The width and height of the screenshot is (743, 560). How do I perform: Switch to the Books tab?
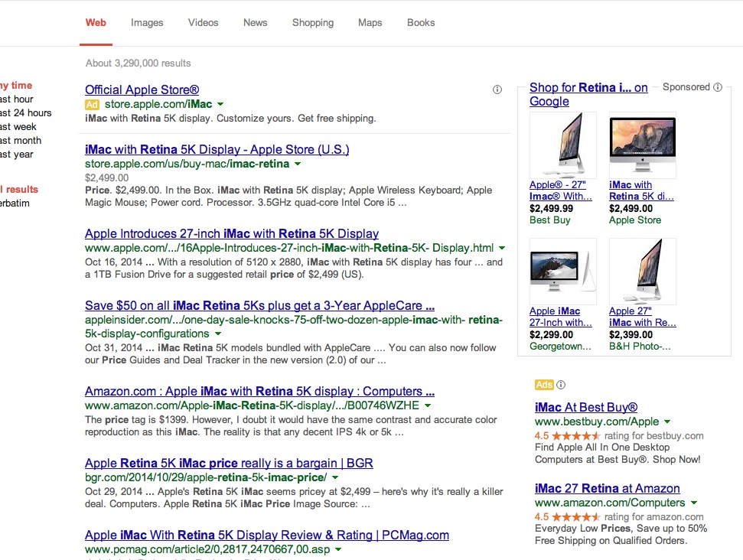(421, 23)
